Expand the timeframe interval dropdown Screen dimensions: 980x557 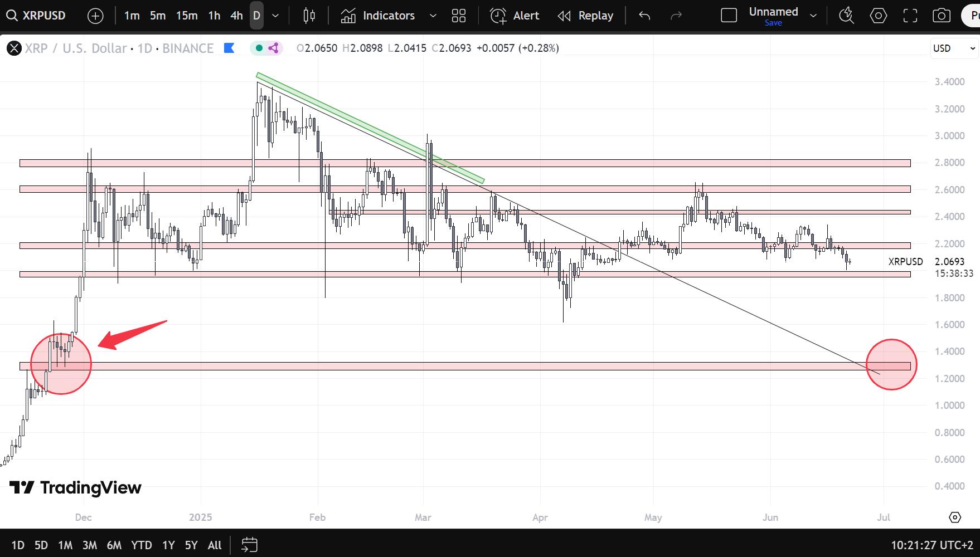pos(275,16)
